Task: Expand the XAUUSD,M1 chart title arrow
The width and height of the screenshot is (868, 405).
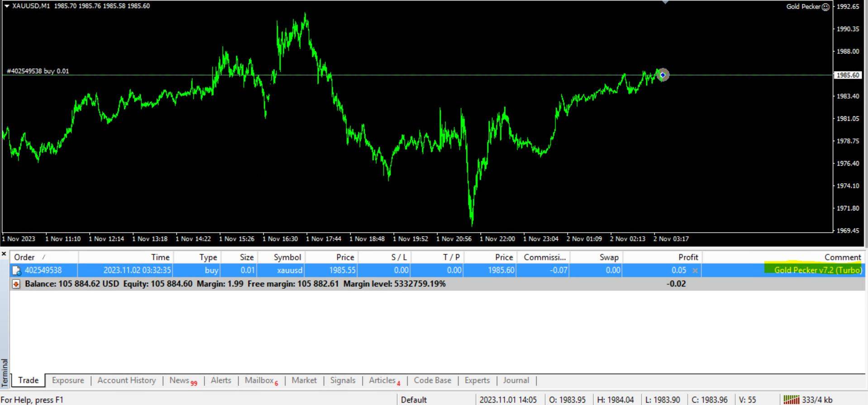Action: [6, 6]
